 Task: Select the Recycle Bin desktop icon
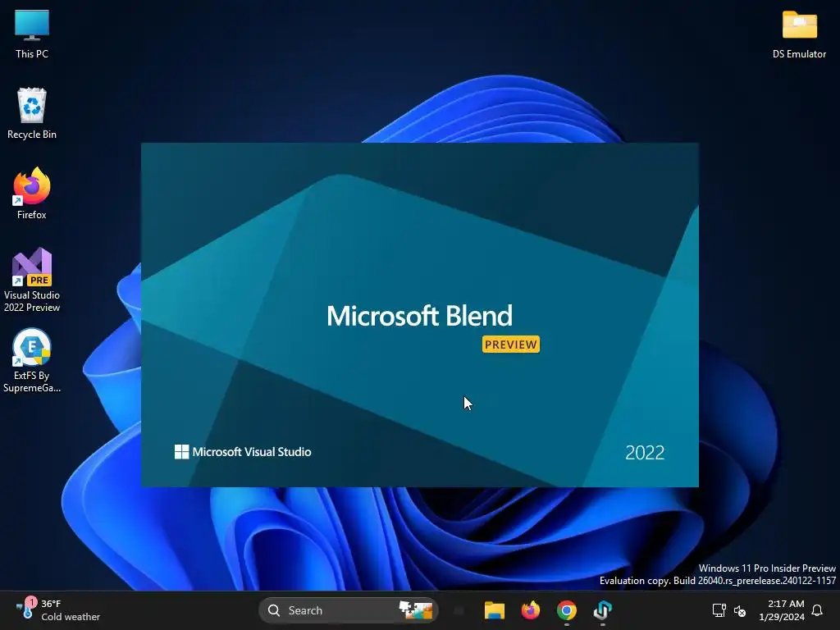(32, 113)
